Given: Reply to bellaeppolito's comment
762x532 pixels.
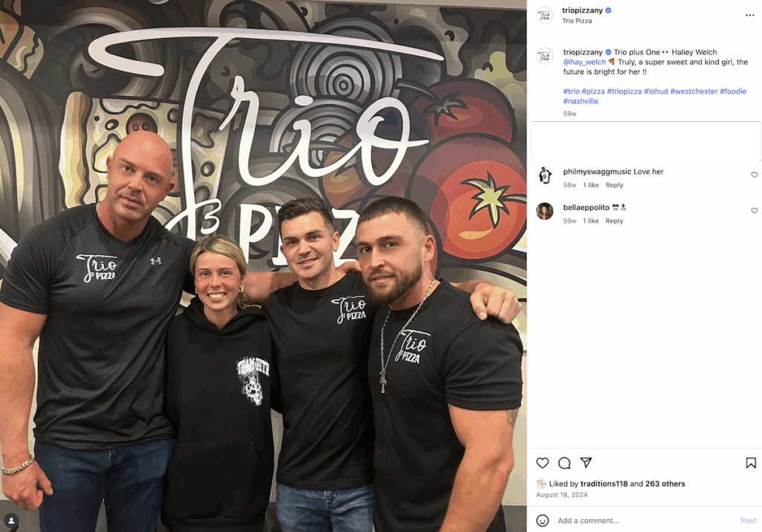Looking at the screenshot, I should click(614, 221).
